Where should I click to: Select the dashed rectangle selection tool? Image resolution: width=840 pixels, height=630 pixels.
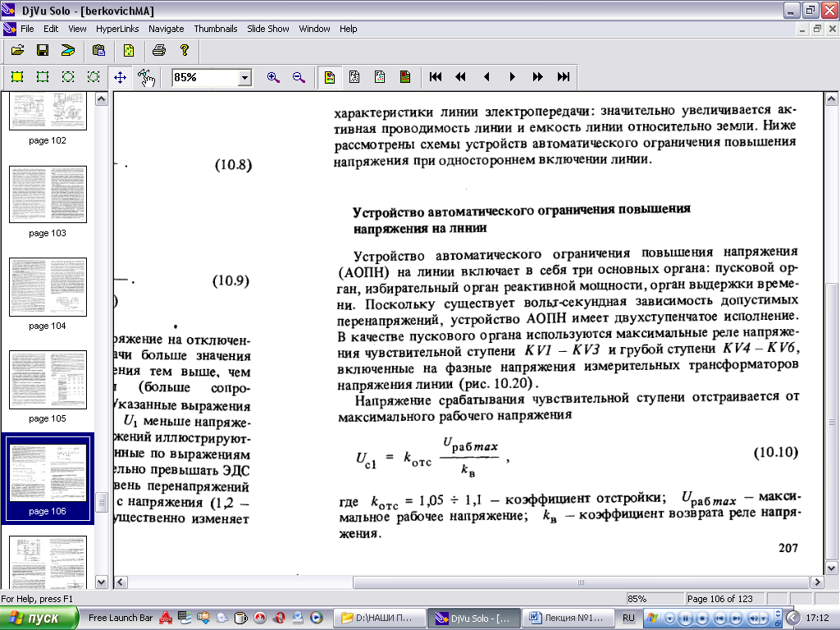43,77
